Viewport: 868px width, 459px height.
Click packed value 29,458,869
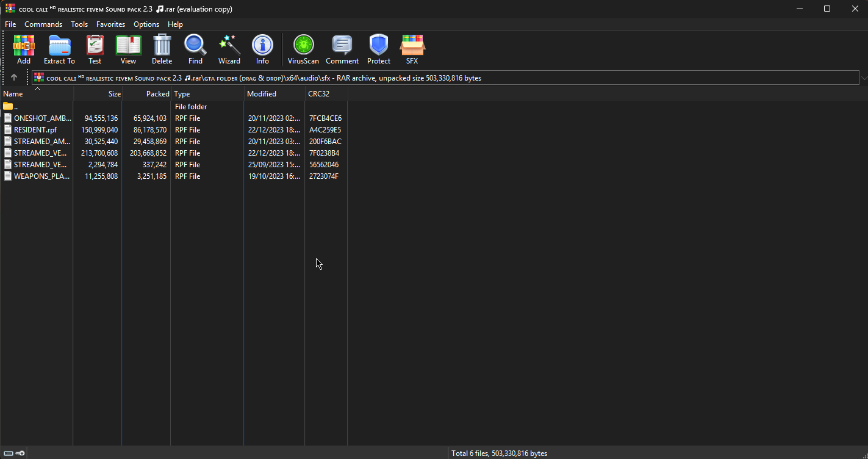pos(150,142)
